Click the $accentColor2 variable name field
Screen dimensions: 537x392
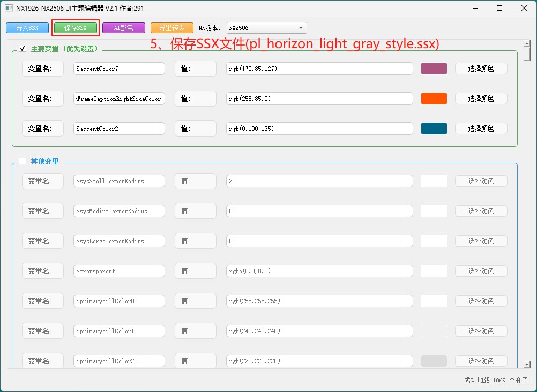(x=119, y=129)
